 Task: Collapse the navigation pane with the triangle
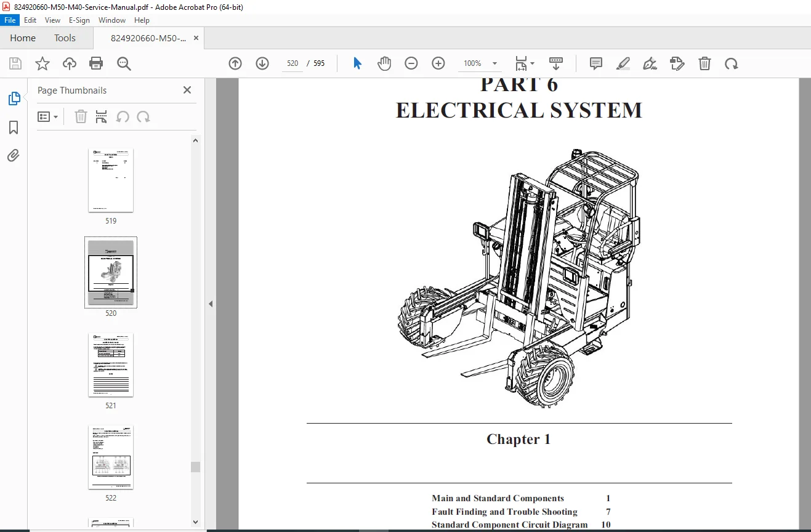(211, 304)
